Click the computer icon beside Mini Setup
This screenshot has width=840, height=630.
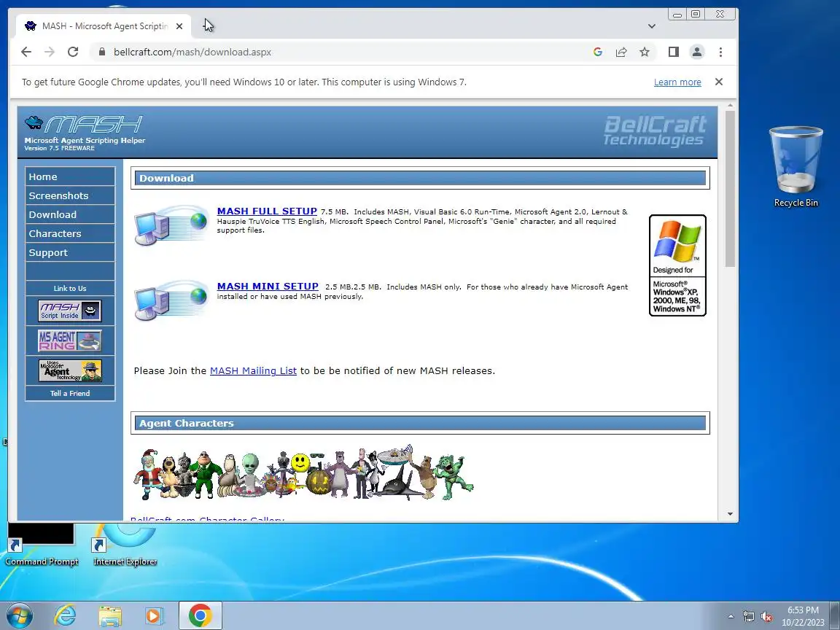point(171,300)
